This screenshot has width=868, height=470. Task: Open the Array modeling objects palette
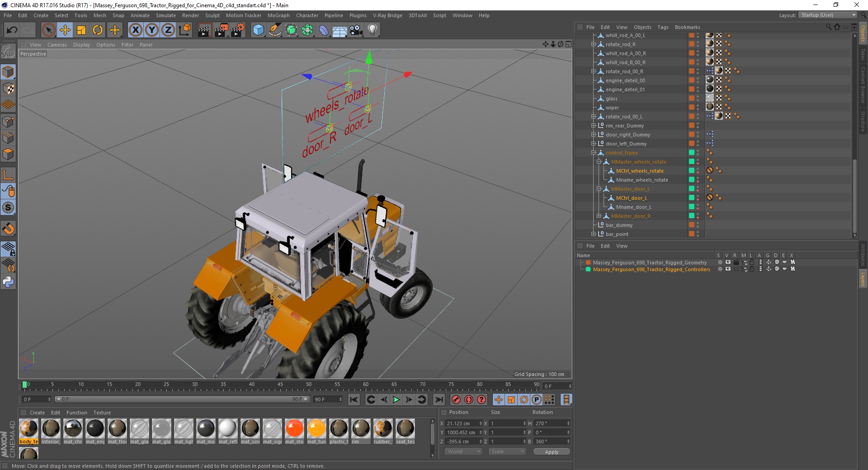coord(307,30)
